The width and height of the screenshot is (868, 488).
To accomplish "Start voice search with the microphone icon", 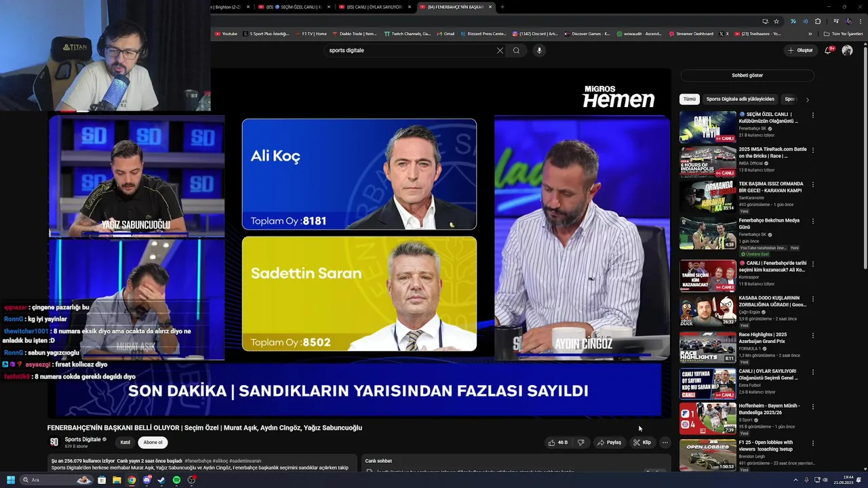I will tap(539, 50).
